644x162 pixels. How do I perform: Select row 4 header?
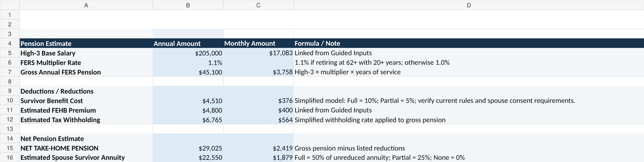click(x=10, y=43)
